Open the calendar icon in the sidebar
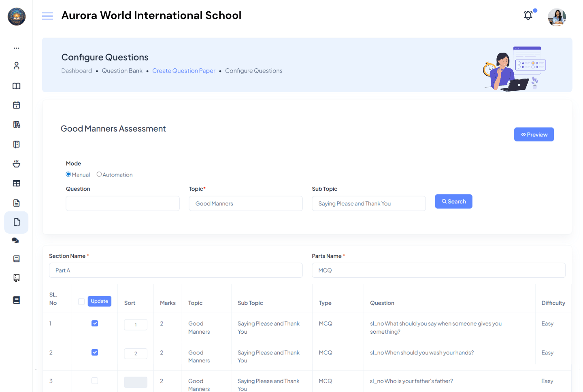The image size is (583, 392). [16, 104]
